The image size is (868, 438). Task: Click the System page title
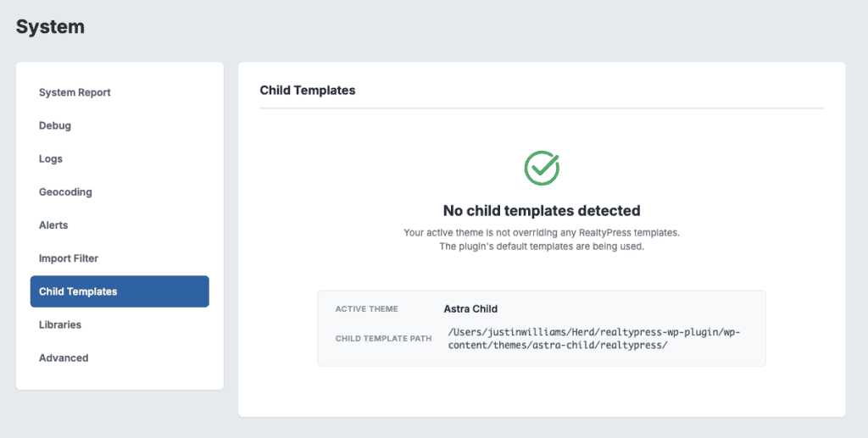(50, 26)
